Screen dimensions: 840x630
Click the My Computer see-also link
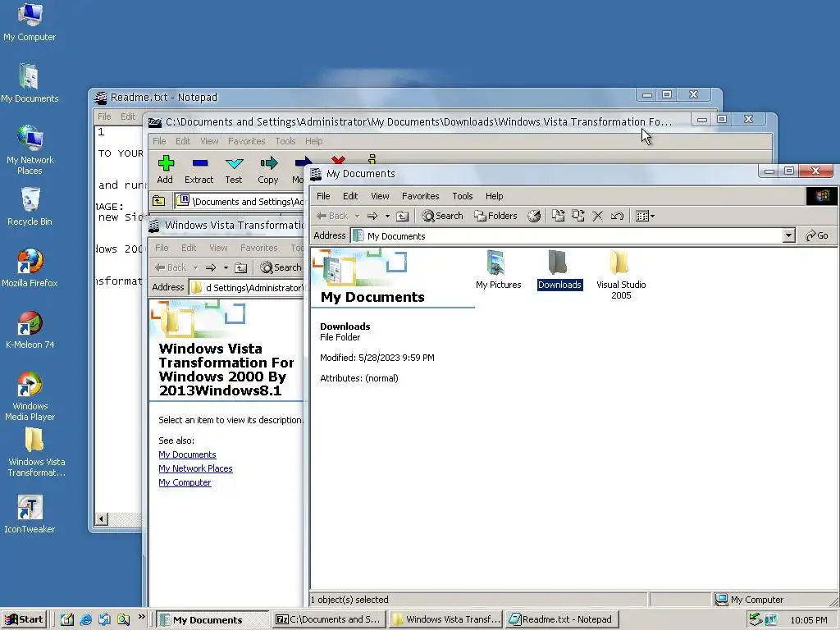pos(185,482)
